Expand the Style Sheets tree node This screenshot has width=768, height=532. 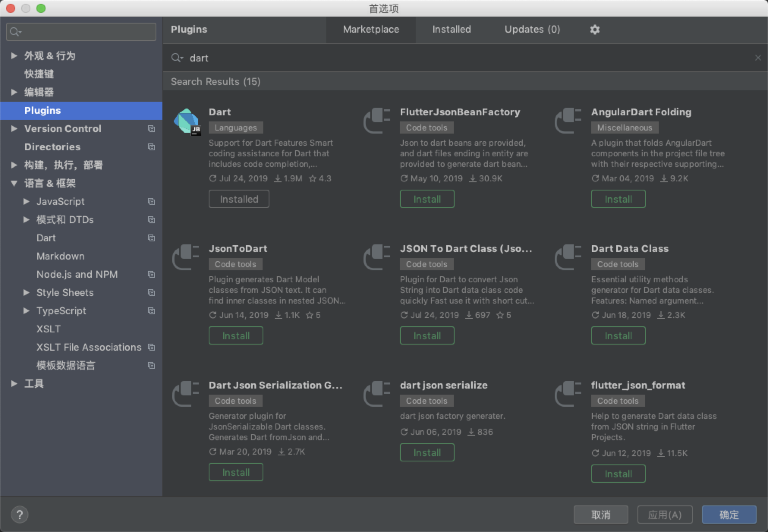(26, 293)
